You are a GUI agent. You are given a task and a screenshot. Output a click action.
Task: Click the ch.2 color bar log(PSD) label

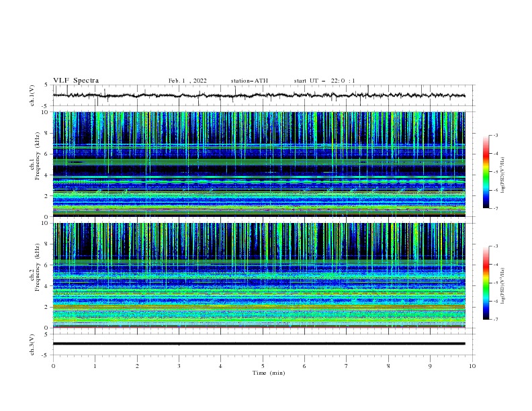pyautogui.click(x=503, y=285)
